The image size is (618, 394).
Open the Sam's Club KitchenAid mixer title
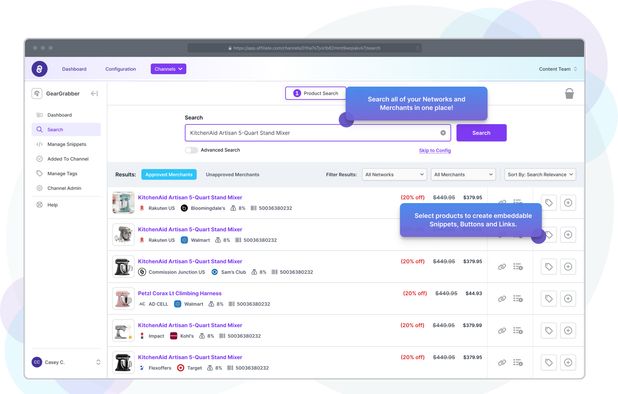[x=190, y=261]
